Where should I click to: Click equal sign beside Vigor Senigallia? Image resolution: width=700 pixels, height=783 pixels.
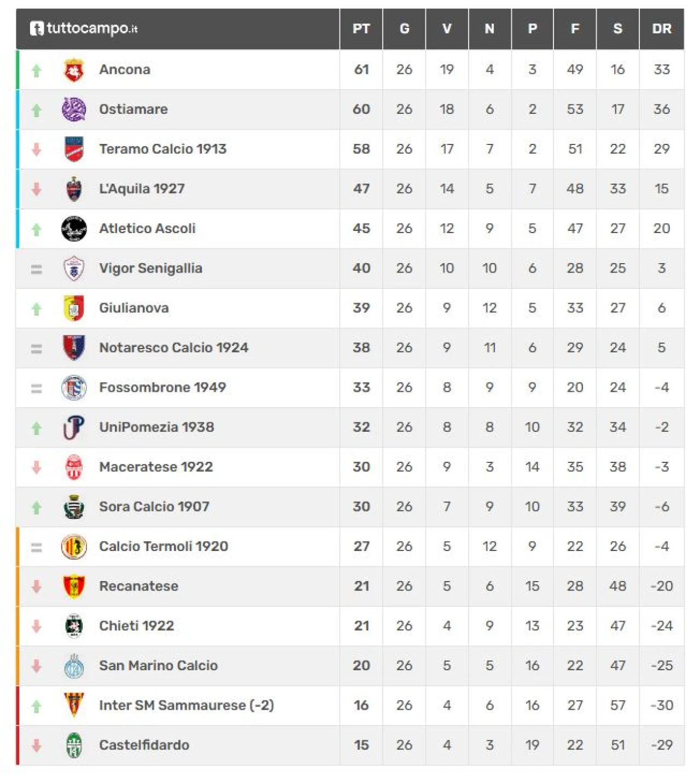pyautogui.click(x=37, y=269)
